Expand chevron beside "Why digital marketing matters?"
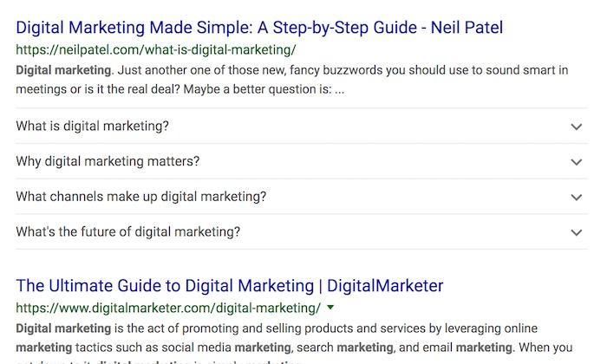Viewport: 607px width, 364px height. point(576,162)
